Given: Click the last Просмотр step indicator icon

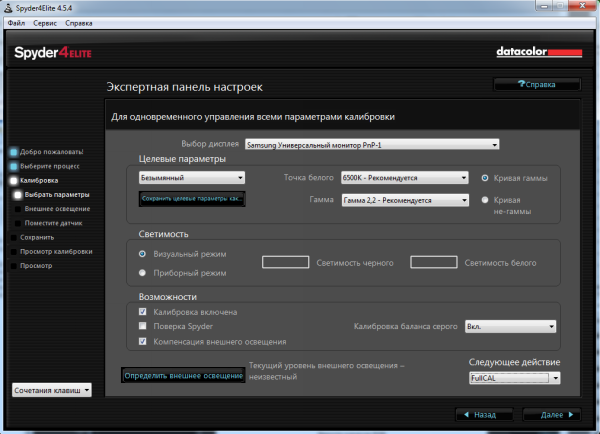Looking at the screenshot, I should [x=14, y=266].
